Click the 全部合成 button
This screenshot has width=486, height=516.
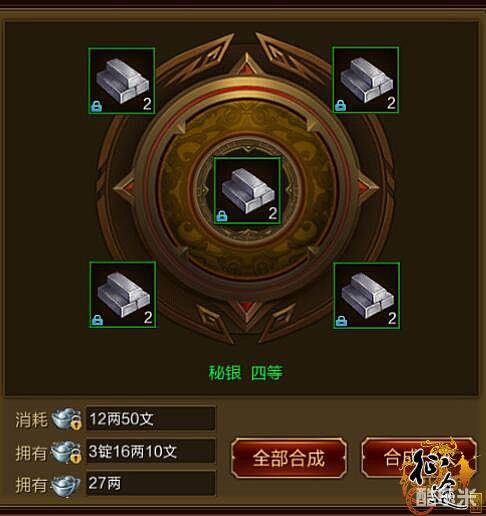point(289,458)
